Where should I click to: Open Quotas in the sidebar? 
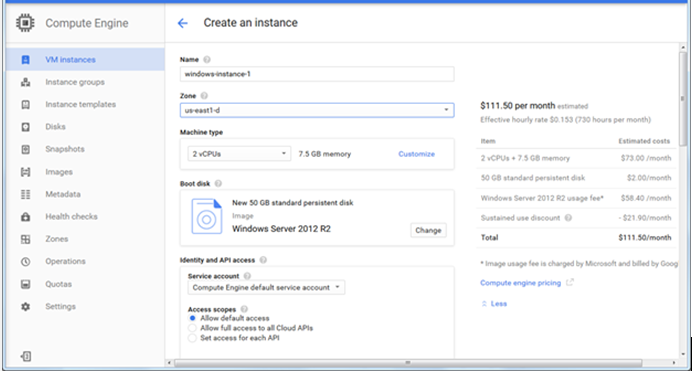(x=58, y=284)
